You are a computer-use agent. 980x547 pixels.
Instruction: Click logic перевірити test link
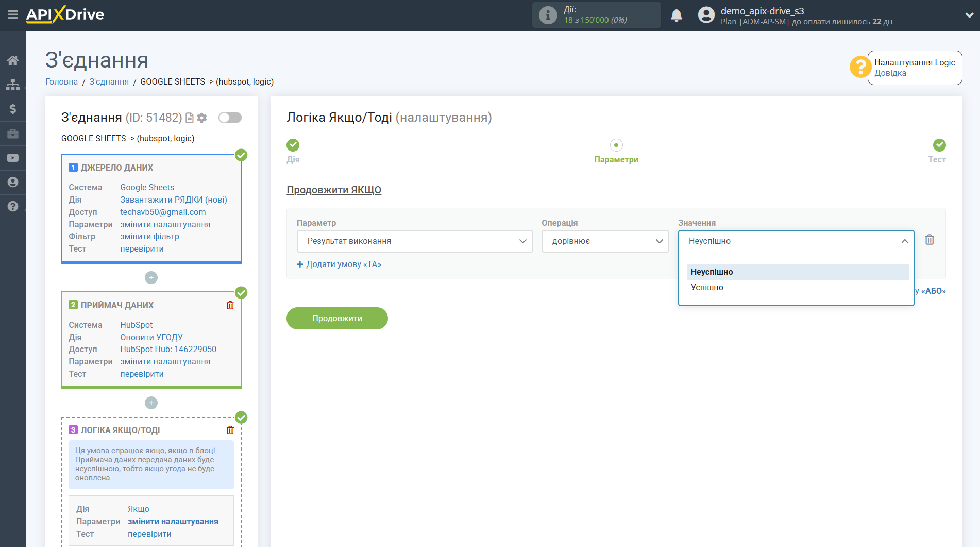tap(149, 534)
